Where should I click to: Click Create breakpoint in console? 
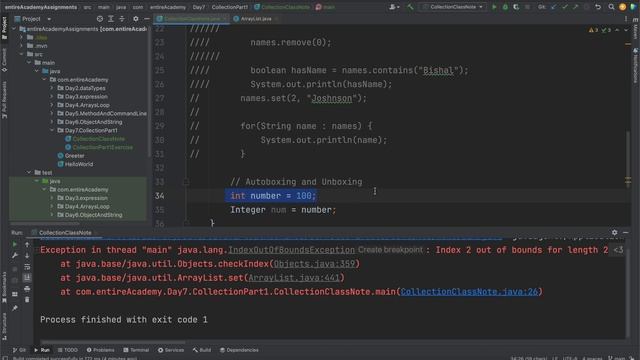coord(390,250)
